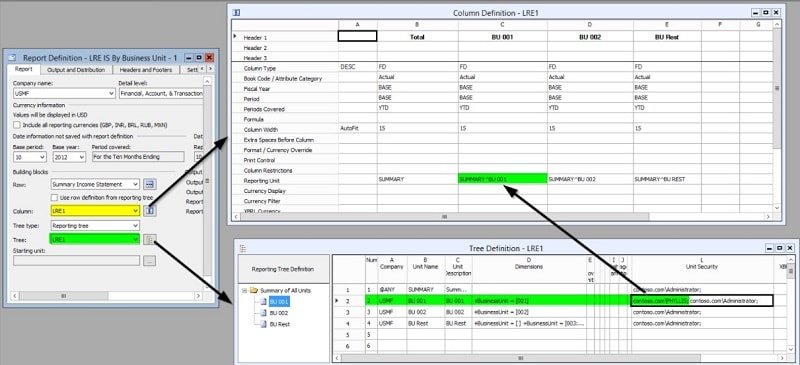This screenshot has height=365, width=800.
Task: Click the BU Rest header cell in column E
Action: pos(667,37)
